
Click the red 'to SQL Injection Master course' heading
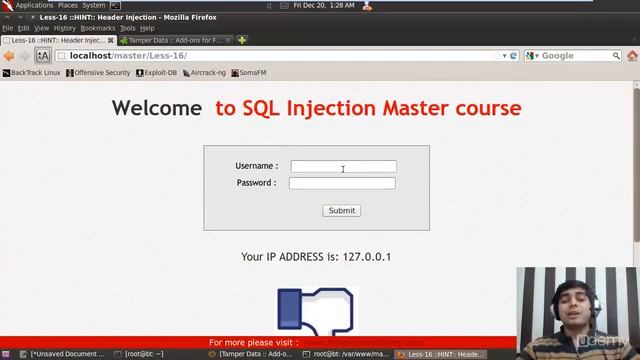[x=368, y=109]
